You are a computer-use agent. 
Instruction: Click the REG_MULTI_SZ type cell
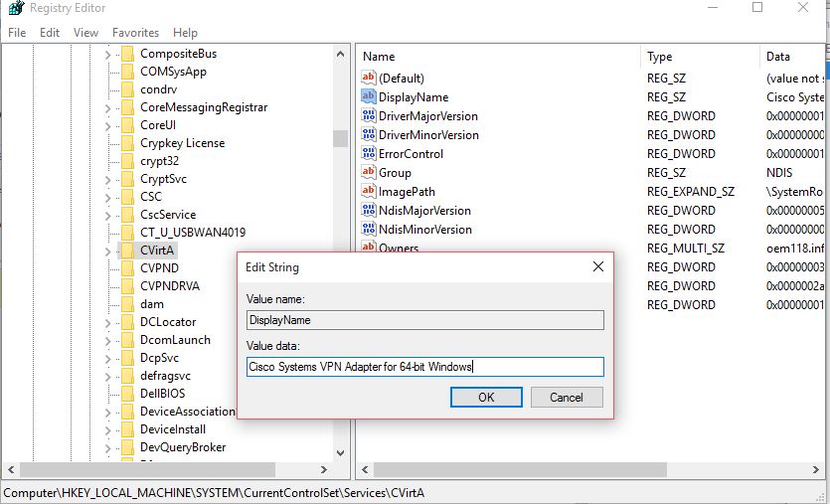(x=686, y=249)
